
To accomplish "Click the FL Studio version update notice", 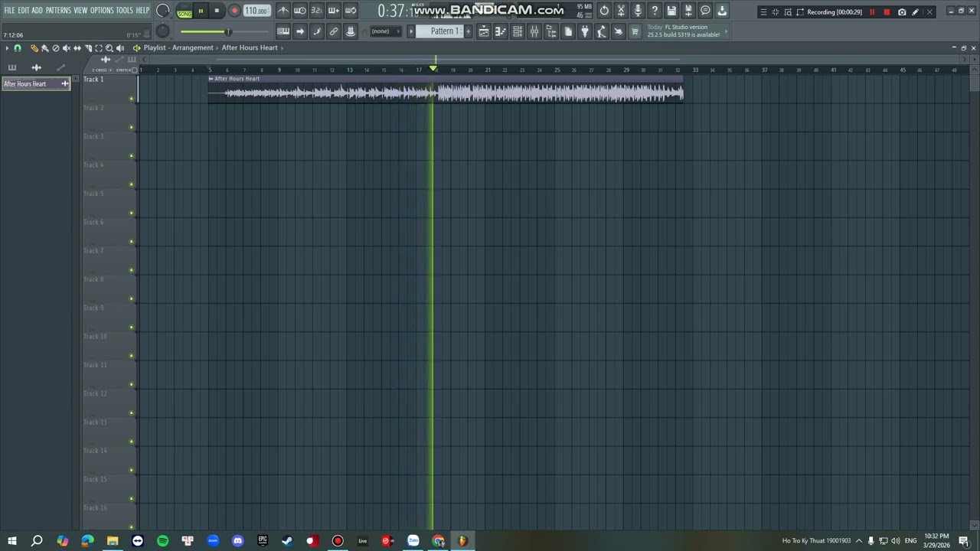I will pyautogui.click(x=687, y=31).
